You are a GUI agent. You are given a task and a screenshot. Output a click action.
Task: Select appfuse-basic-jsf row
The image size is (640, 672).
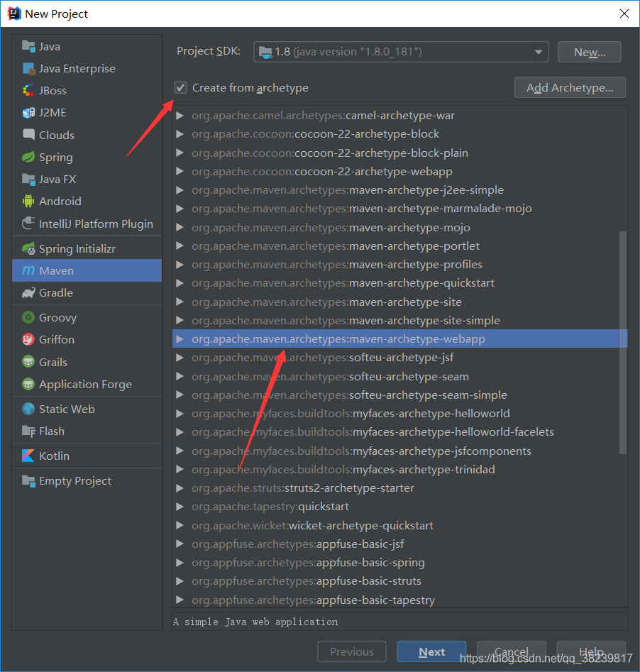pyautogui.click(x=400, y=544)
